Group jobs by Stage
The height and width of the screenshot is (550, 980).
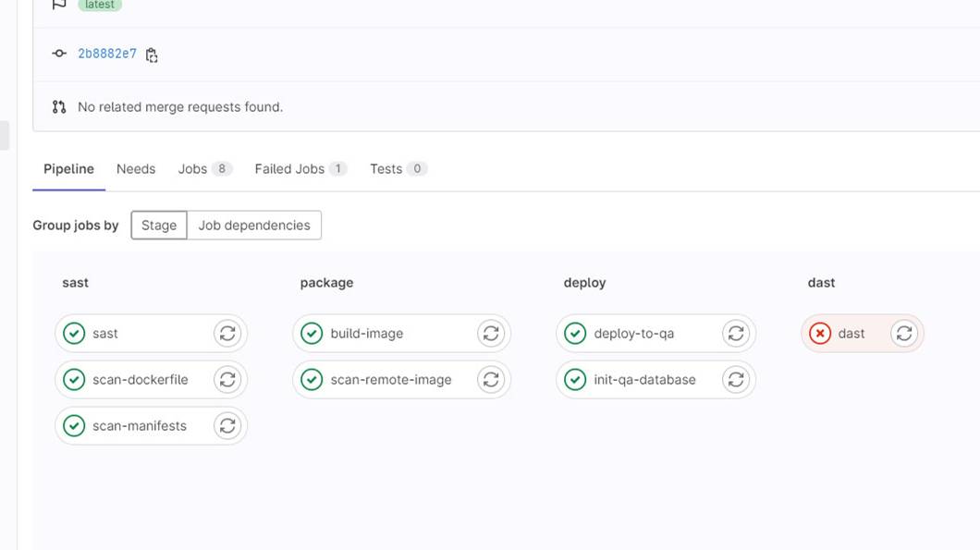159,225
